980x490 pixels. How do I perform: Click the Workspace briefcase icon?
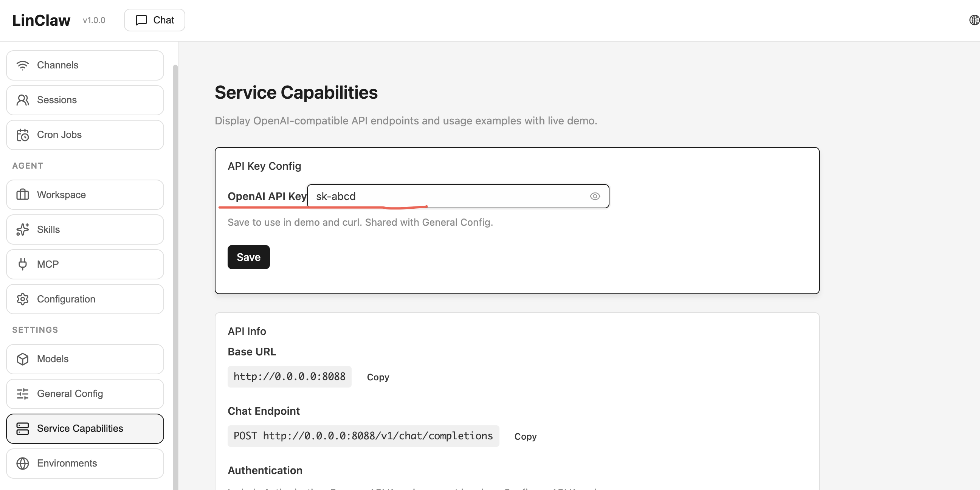point(23,195)
